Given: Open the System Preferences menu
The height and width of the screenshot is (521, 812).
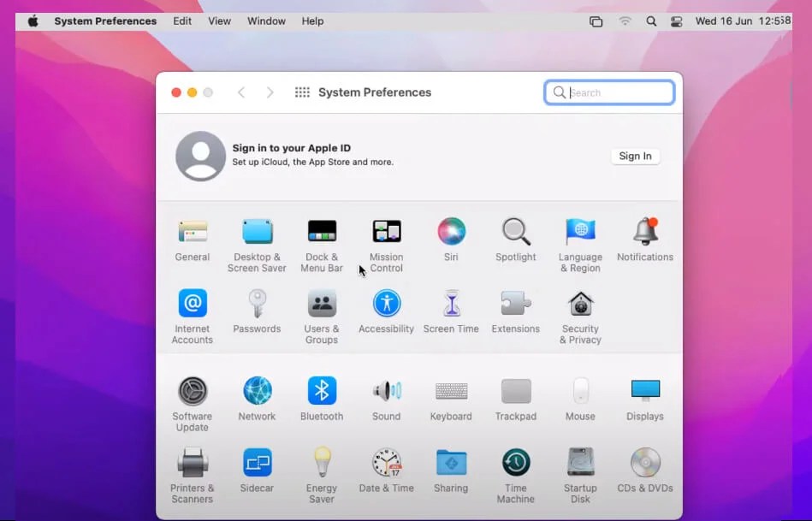Looking at the screenshot, I should click(105, 21).
